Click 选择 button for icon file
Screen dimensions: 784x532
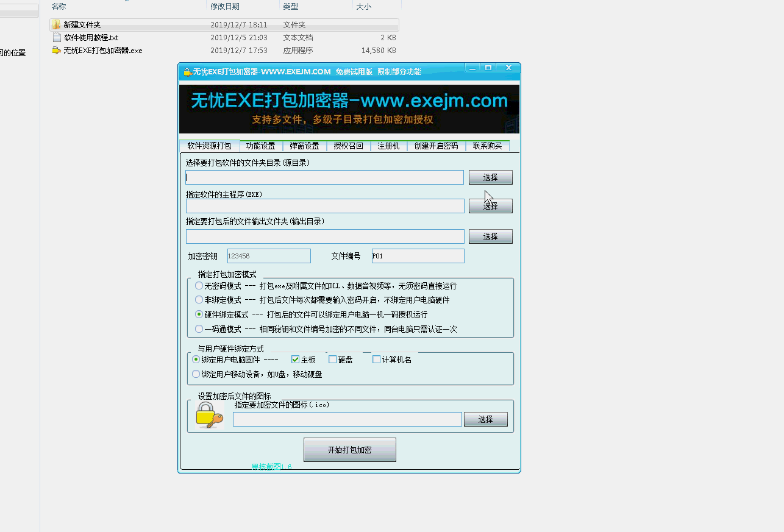tap(485, 419)
